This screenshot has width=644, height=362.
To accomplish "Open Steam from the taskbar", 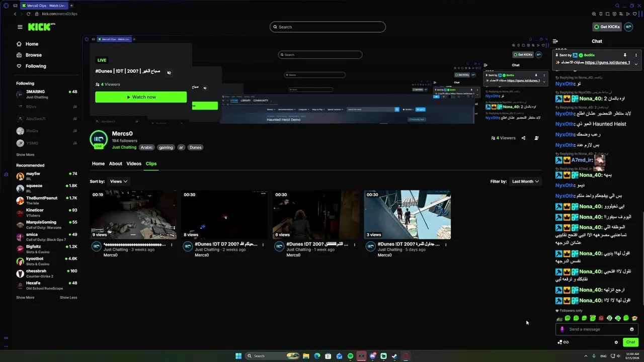I will click(x=394, y=356).
